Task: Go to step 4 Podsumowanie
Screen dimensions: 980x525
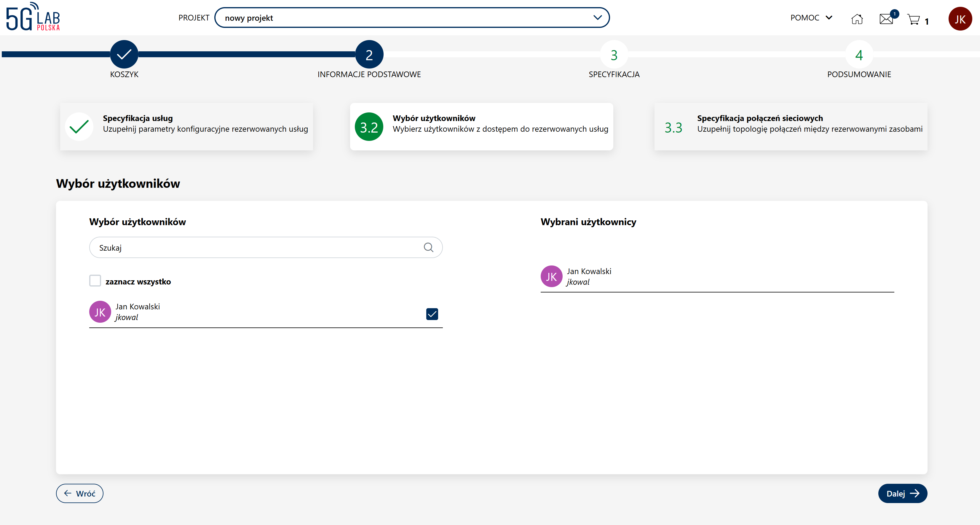Action: click(859, 55)
